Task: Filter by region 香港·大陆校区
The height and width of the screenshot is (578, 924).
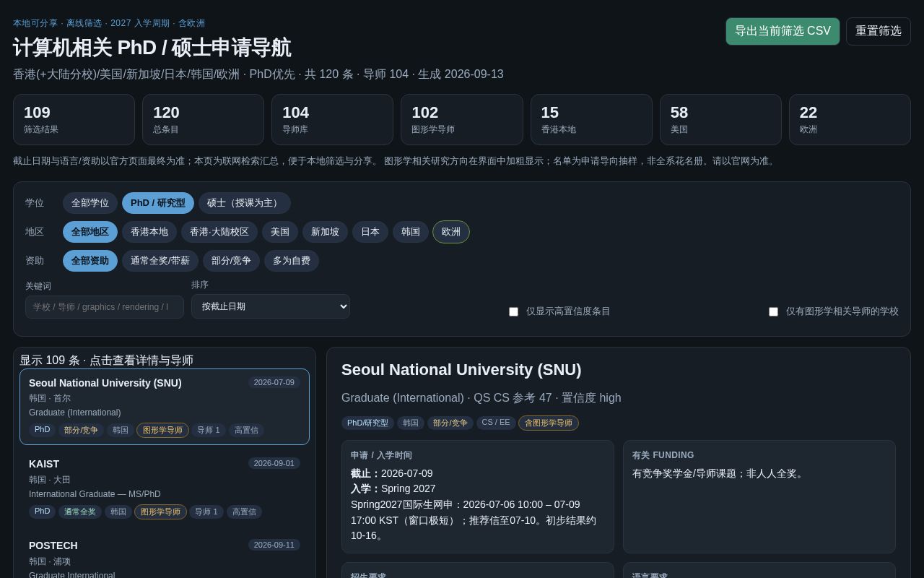Action: point(219,232)
